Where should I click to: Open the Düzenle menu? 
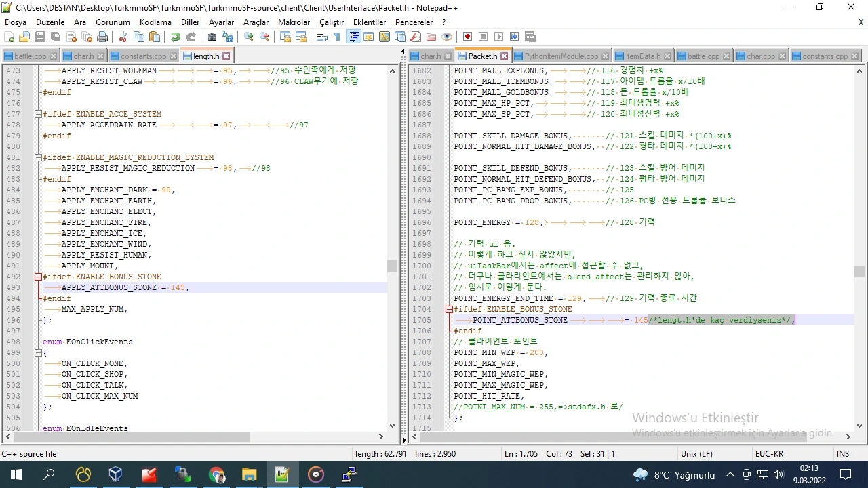pos(50,22)
